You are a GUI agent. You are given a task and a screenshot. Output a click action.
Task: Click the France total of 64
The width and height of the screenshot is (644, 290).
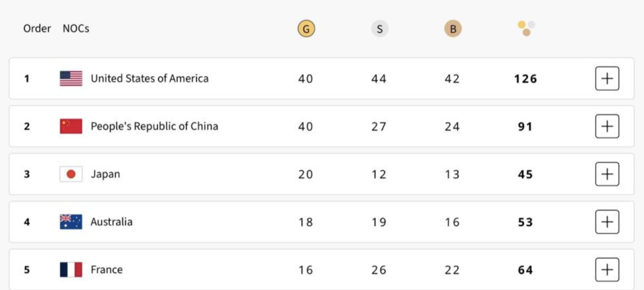(x=525, y=270)
